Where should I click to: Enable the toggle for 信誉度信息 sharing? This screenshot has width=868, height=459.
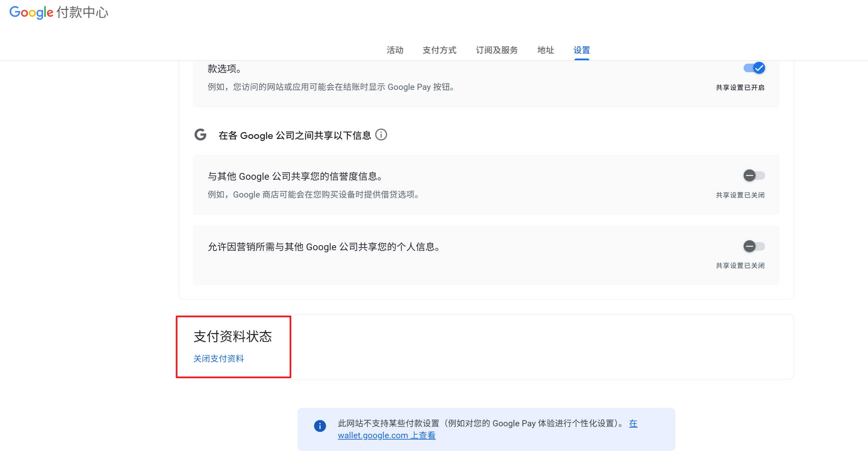coord(754,176)
